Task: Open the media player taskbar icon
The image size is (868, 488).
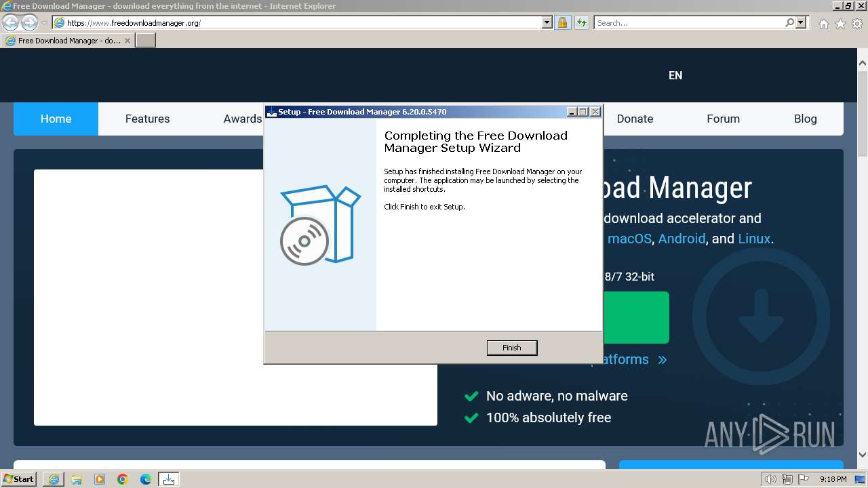Action: (100, 479)
